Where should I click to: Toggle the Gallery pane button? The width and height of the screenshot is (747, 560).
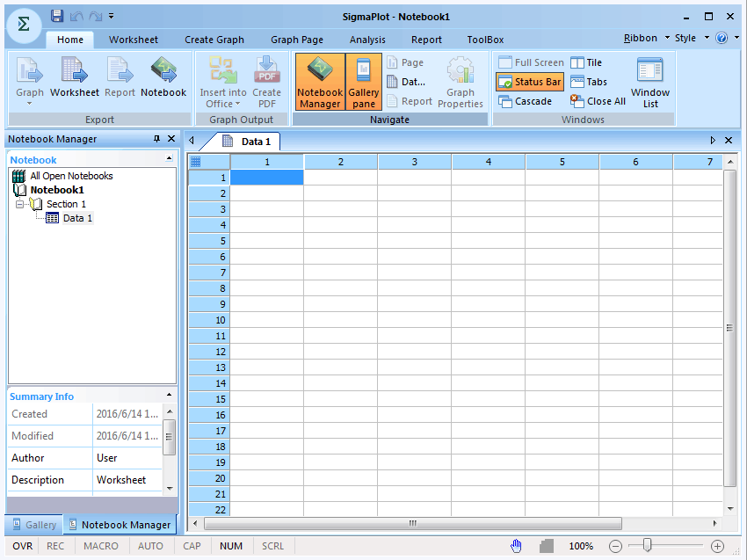pos(364,81)
